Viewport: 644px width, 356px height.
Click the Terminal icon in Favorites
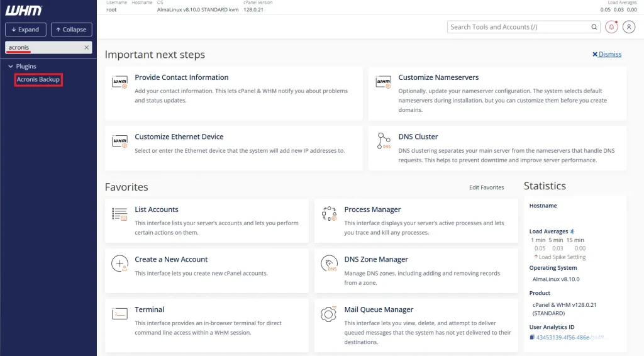point(119,314)
